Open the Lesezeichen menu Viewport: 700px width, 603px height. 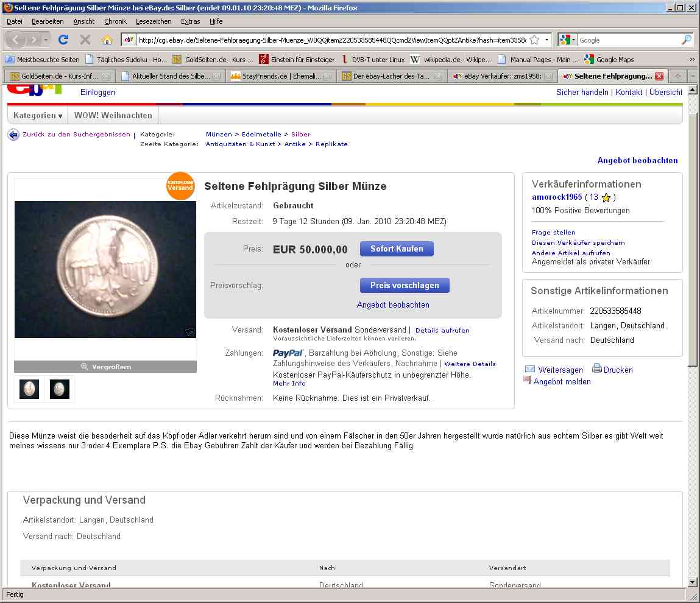154,21
